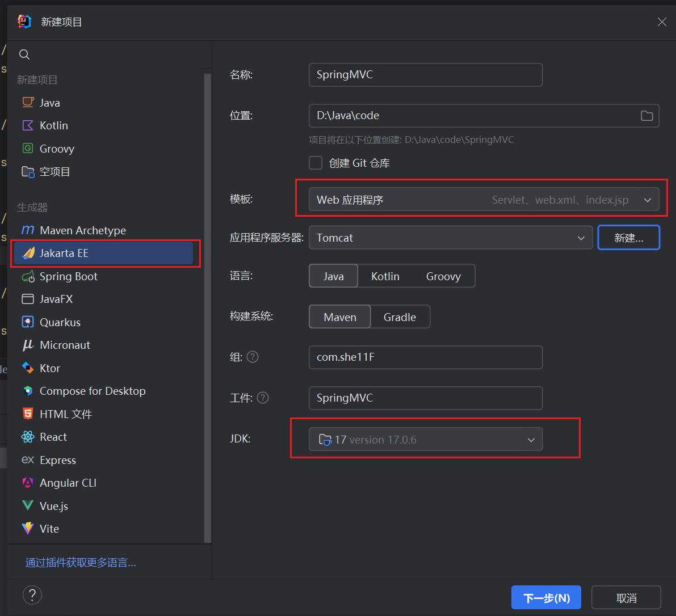Select Groovy as the language
Viewport: 676px width, 616px height.
pos(443,276)
